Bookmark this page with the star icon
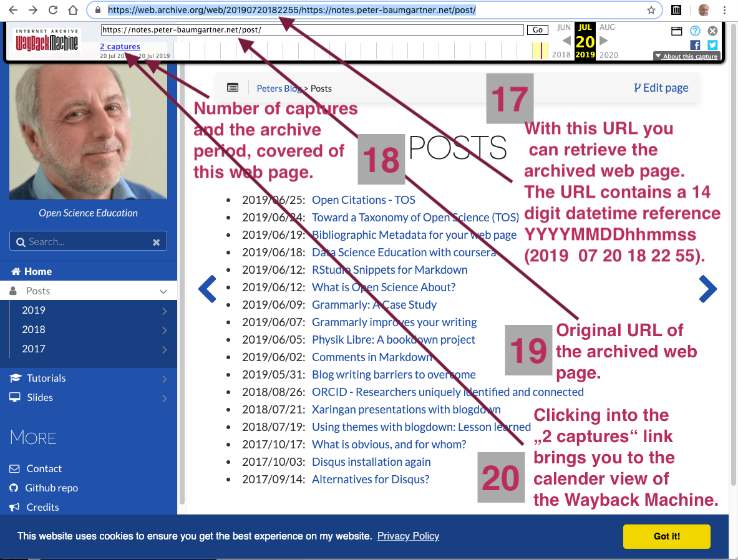The width and height of the screenshot is (738, 560). pyautogui.click(x=651, y=10)
